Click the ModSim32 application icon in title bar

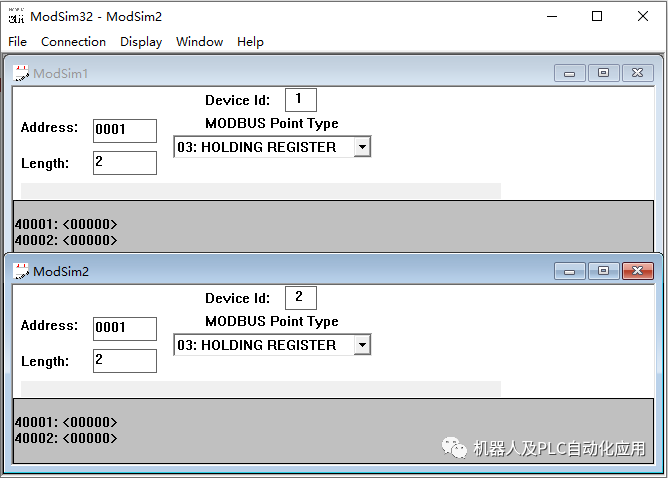[x=16, y=16]
